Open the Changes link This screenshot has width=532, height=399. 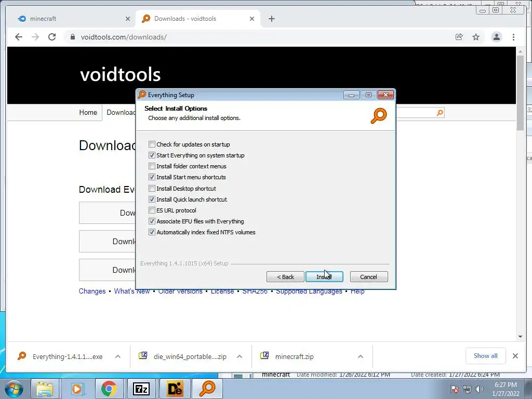(92, 291)
